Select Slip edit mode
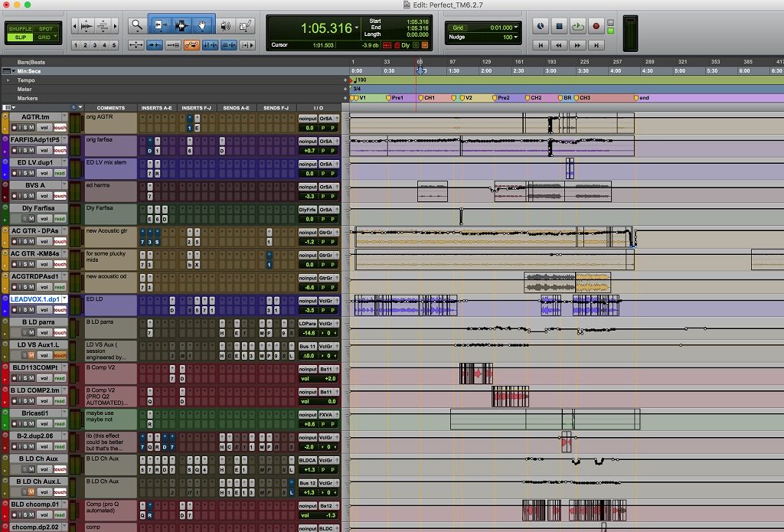784x532 pixels. click(x=20, y=37)
